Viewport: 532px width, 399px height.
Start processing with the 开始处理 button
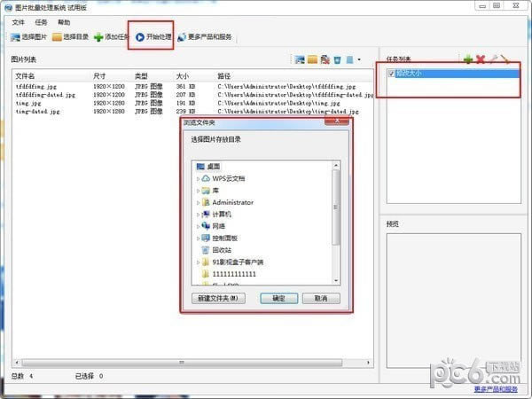click(153, 37)
